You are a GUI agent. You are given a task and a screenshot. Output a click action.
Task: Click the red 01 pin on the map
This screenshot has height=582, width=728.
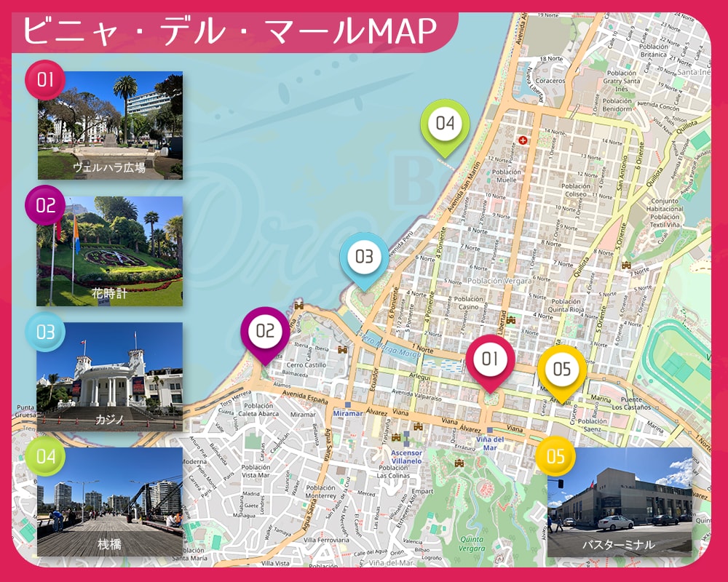tap(490, 359)
